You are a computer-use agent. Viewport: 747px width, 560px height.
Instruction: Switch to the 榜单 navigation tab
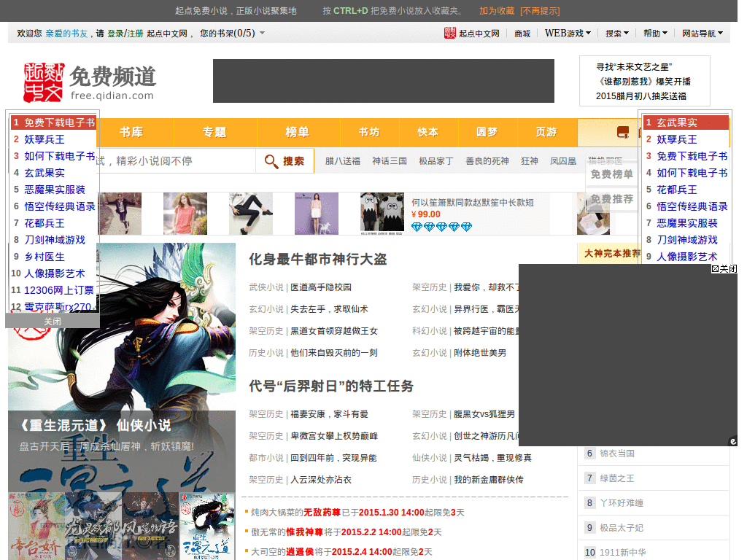coord(298,132)
